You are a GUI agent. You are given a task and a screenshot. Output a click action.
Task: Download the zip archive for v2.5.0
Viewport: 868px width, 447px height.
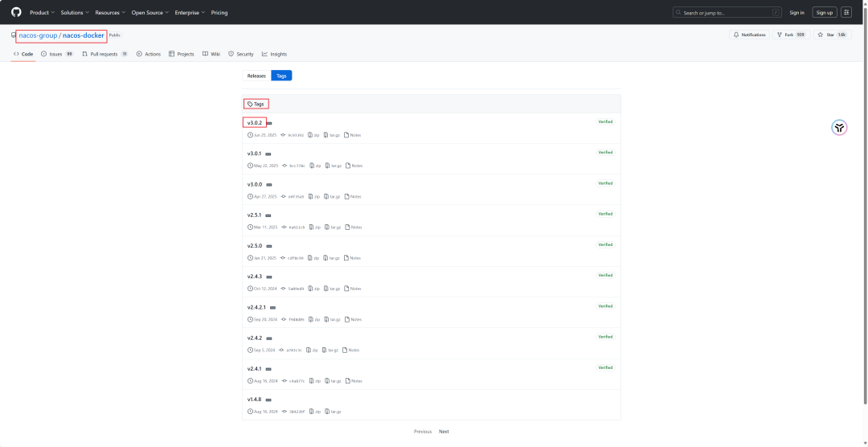pyautogui.click(x=314, y=258)
